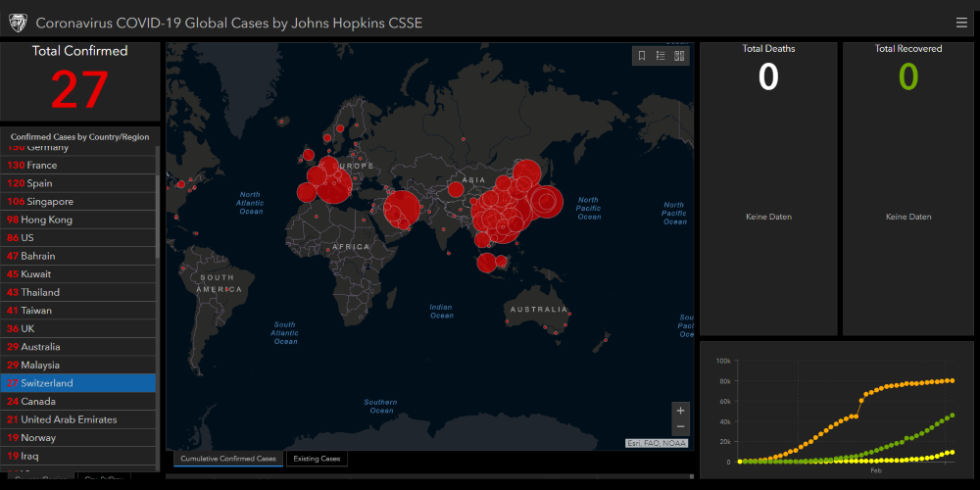Select Malaysia in the country list

[x=78, y=365]
